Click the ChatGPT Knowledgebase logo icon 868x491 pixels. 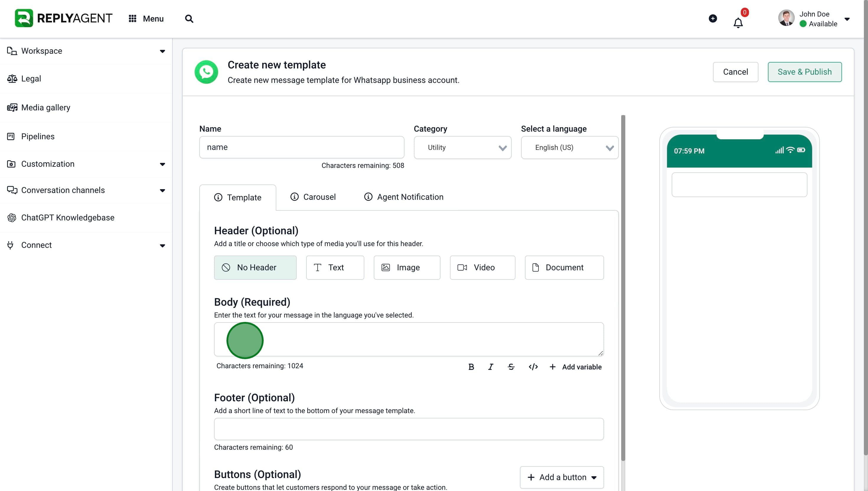pyautogui.click(x=12, y=217)
